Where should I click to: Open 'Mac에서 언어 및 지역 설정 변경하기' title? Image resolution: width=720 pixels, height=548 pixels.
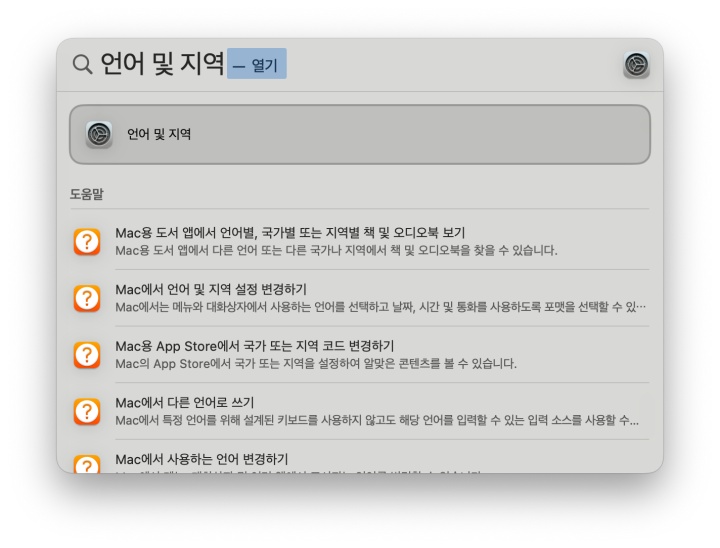[x=211, y=289]
